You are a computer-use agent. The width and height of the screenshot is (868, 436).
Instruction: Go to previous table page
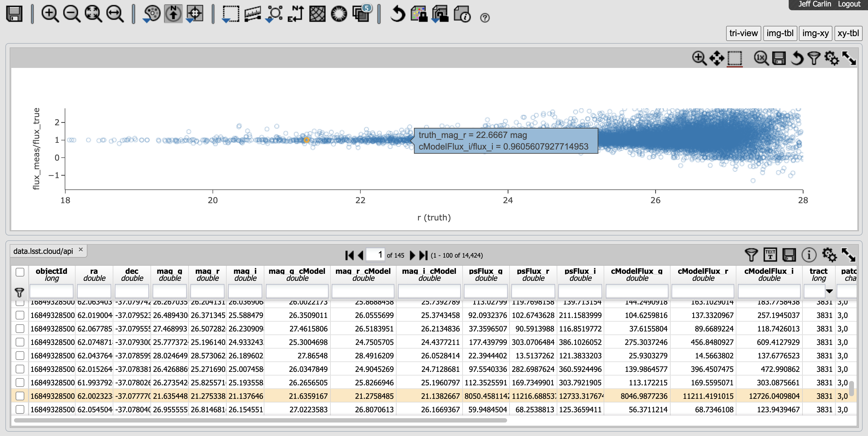pyautogui.click(x=361, y=255)
